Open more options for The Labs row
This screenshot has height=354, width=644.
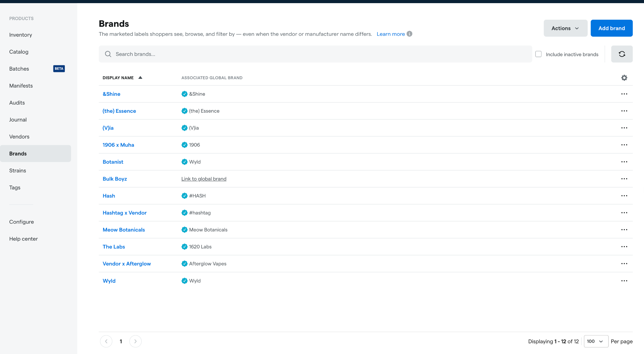coord(624,247)
